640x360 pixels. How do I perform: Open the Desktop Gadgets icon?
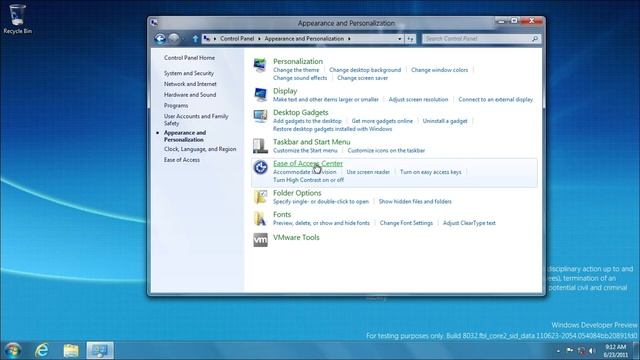tap(260, 116)
